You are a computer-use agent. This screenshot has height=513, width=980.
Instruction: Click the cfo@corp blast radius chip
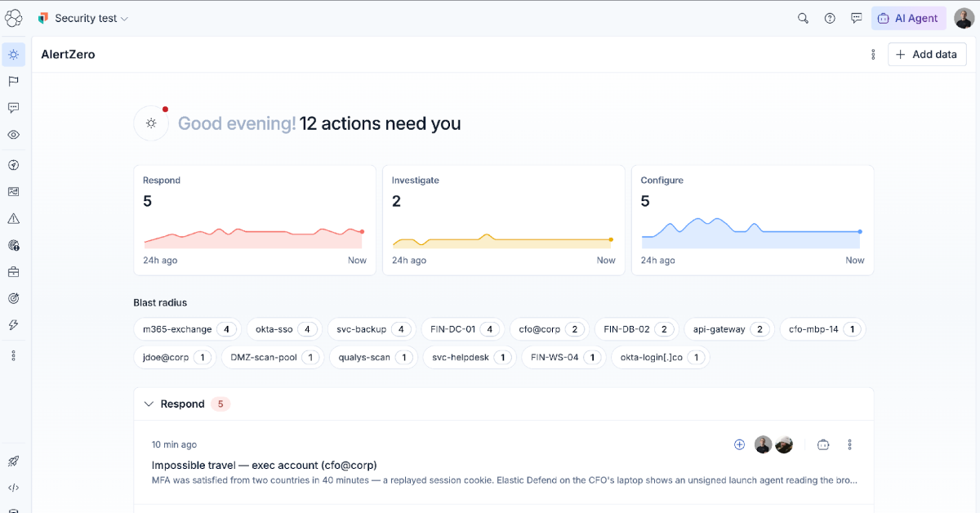coord(550,329)
